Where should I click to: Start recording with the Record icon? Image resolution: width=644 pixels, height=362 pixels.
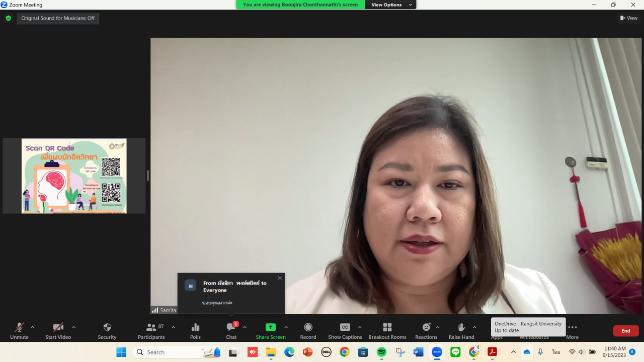308,328
